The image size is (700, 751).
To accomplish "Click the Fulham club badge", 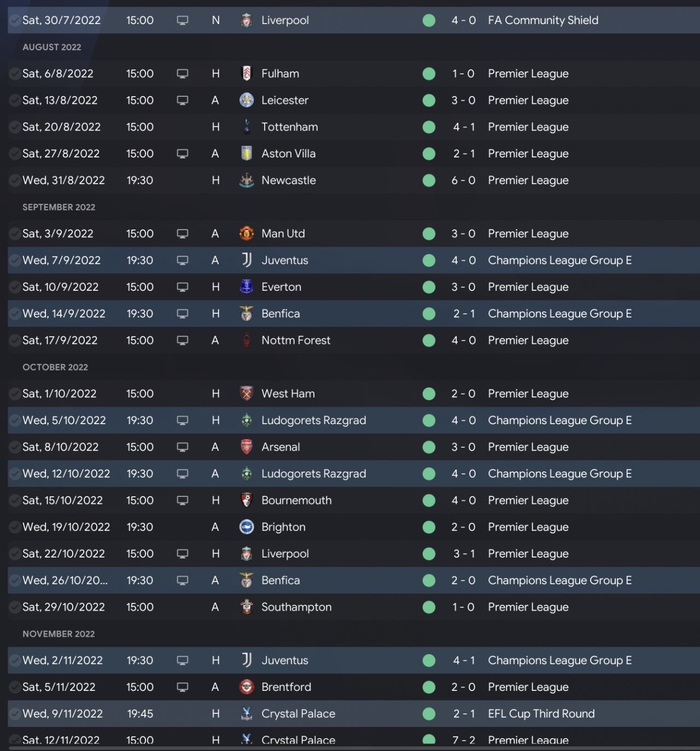I will click(247, 73).
